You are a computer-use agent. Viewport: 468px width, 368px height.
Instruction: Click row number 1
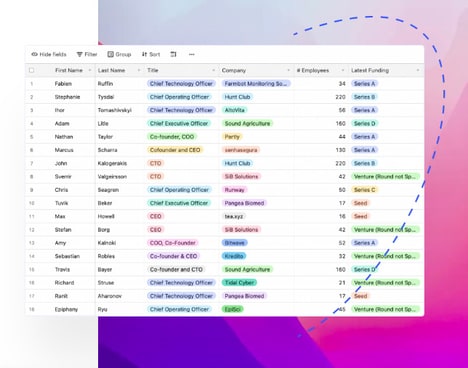(32, 84)
